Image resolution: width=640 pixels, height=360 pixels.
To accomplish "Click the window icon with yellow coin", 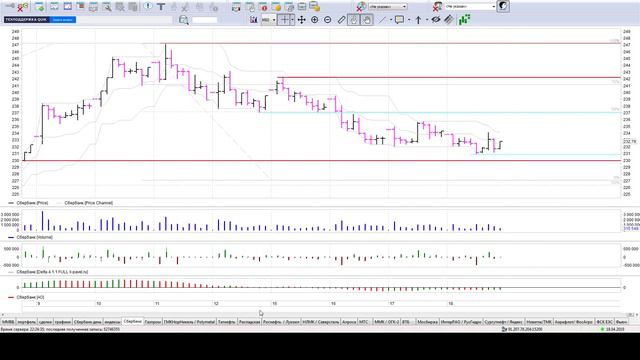I will tap(276, 7).
